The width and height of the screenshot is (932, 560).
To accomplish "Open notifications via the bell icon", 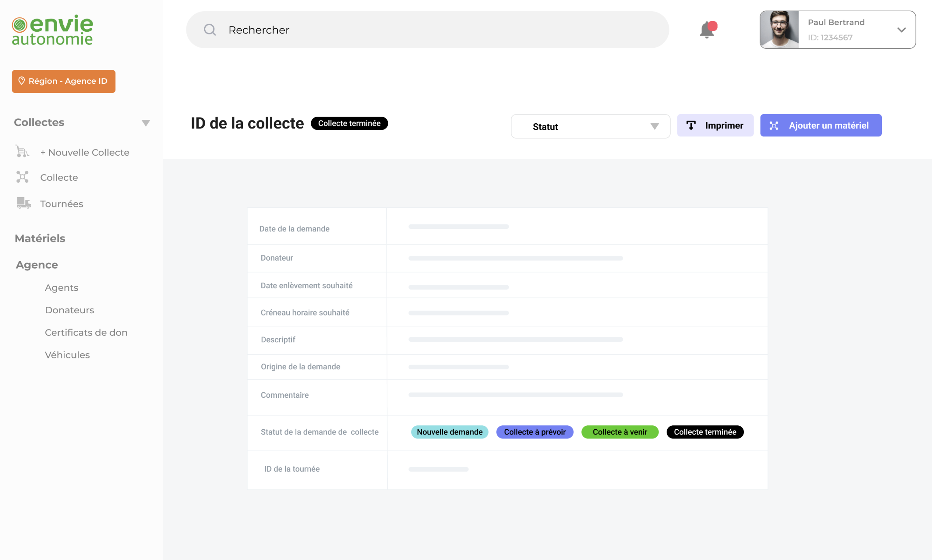I will tap(707, 29).
